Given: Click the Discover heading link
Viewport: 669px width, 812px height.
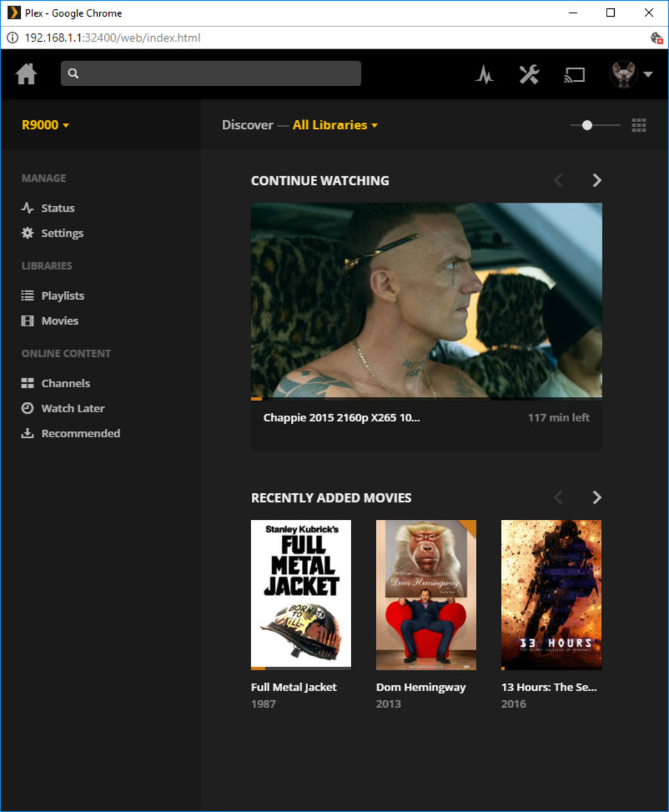Looking at the screenshot, I should pos(248,125).
